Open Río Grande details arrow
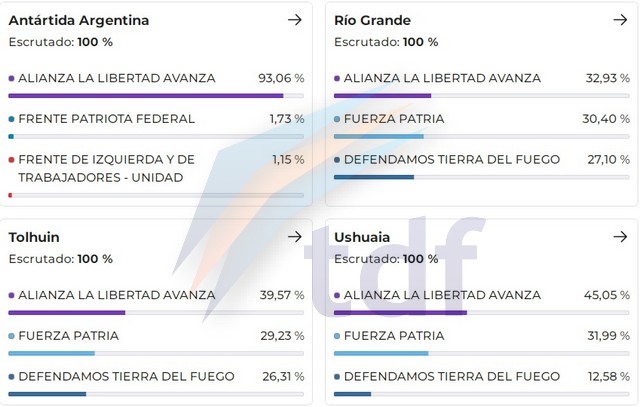 coord(620,19)
